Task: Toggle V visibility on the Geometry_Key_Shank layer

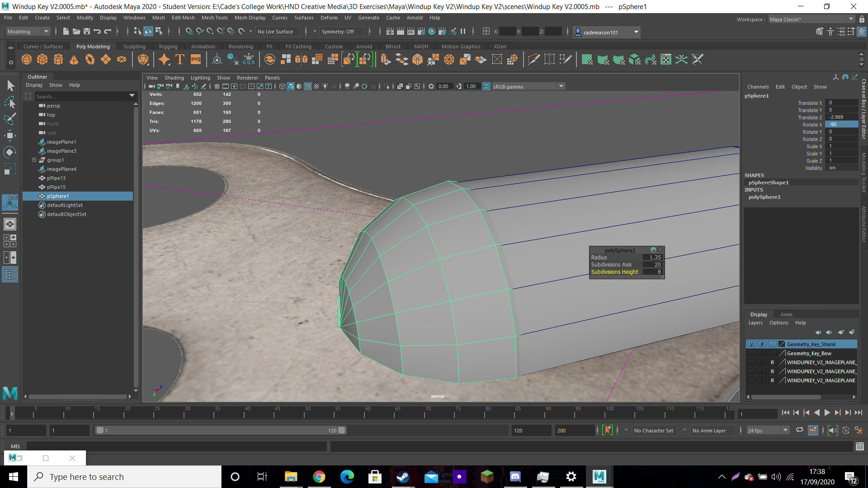Action: pyautogui.click(x=751, y=344)
